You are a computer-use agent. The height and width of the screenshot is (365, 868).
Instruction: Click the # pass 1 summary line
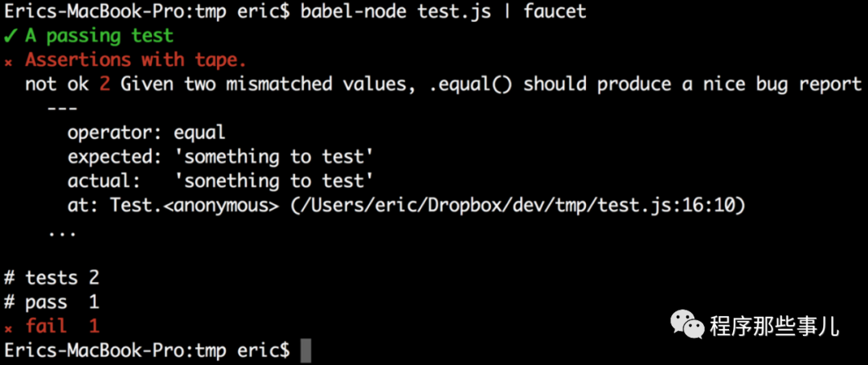(x=51, y=302)
